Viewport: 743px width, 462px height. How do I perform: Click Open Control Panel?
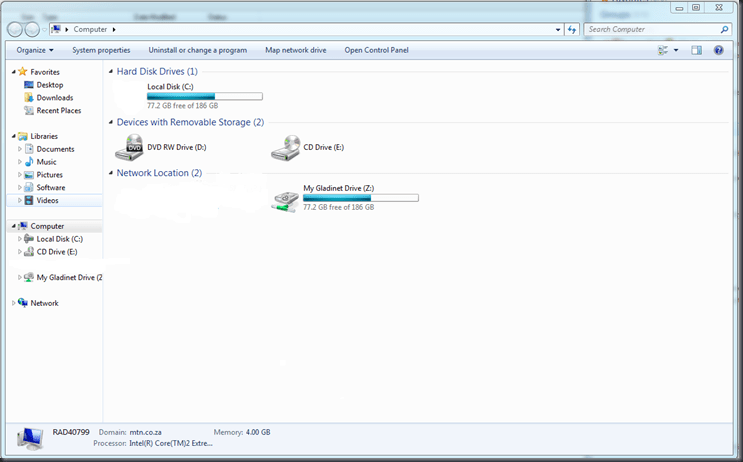pos(376,50)
